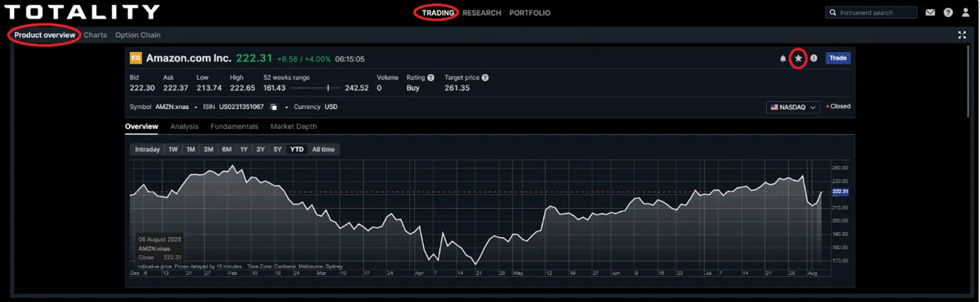Viewport: 980px width, 302px height.
Task: Open the Trading menu
Action: pos(438,13)
